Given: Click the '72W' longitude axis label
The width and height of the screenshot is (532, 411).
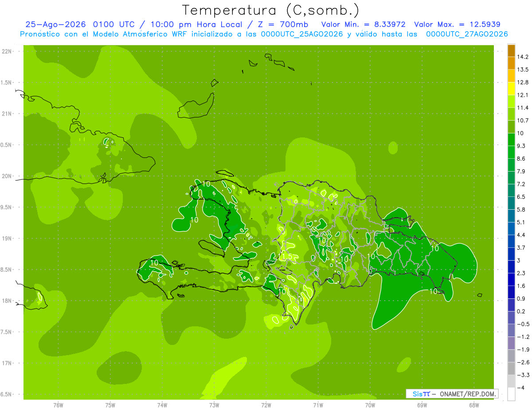Looking at the screenshot, I should coord(266,405).
